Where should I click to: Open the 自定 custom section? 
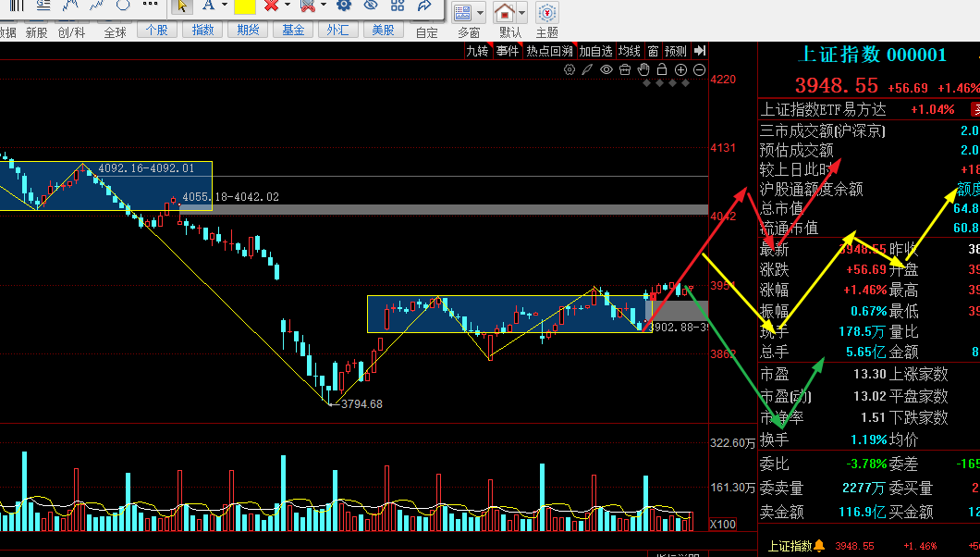point(427,32)
